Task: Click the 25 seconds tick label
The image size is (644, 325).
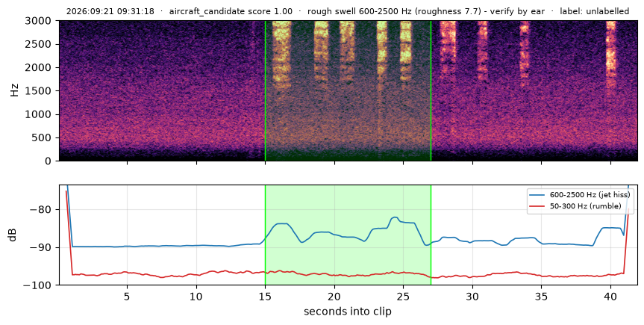Action: tap(403, 296)
